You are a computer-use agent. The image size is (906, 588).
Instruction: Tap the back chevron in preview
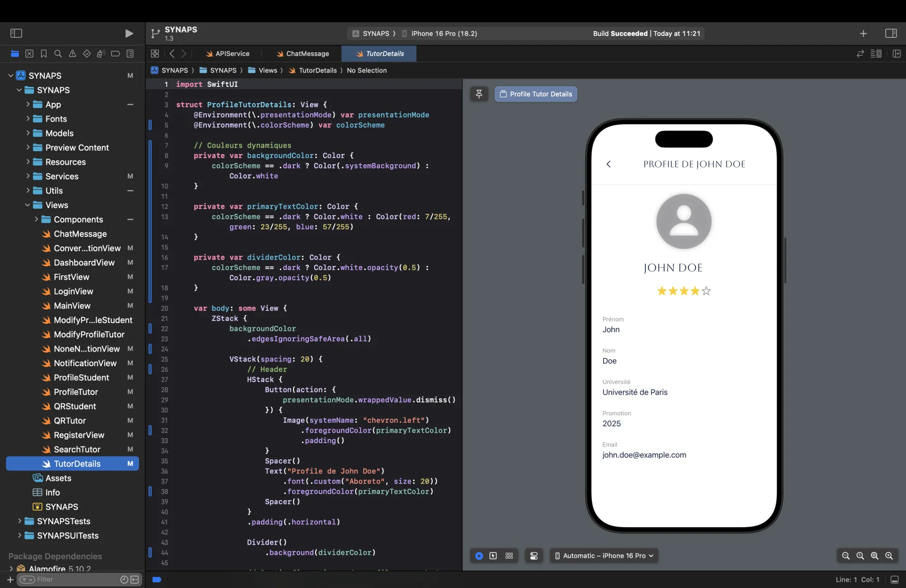click(x=608, y=164)
